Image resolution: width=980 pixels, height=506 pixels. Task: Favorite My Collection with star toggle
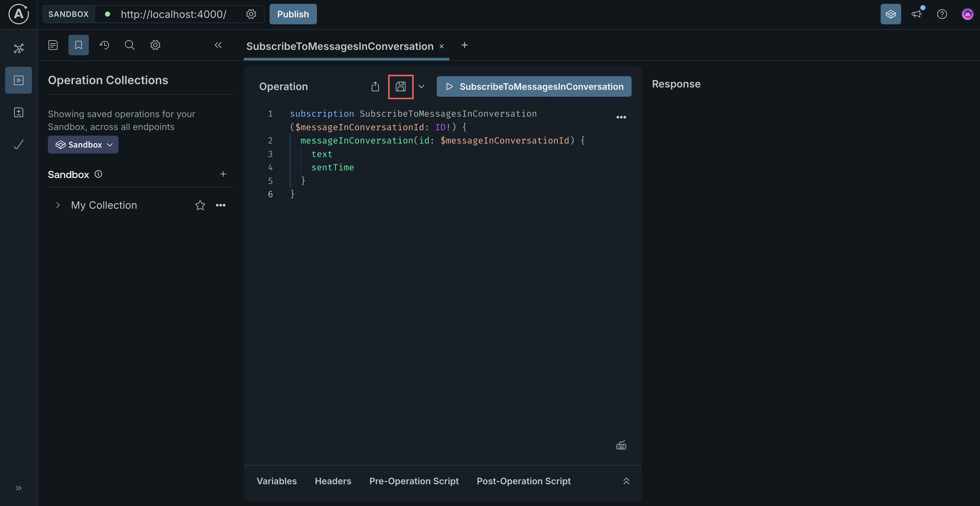(200, 205)
